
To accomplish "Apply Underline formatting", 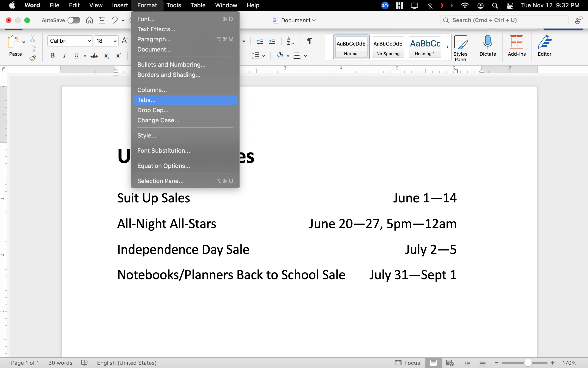I will [76, 55].
